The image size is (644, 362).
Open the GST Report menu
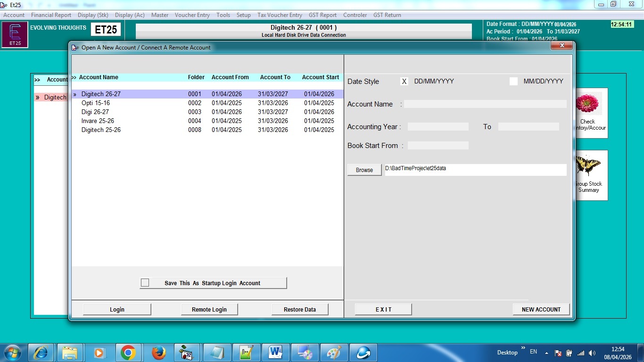click(x=322, y=15)
